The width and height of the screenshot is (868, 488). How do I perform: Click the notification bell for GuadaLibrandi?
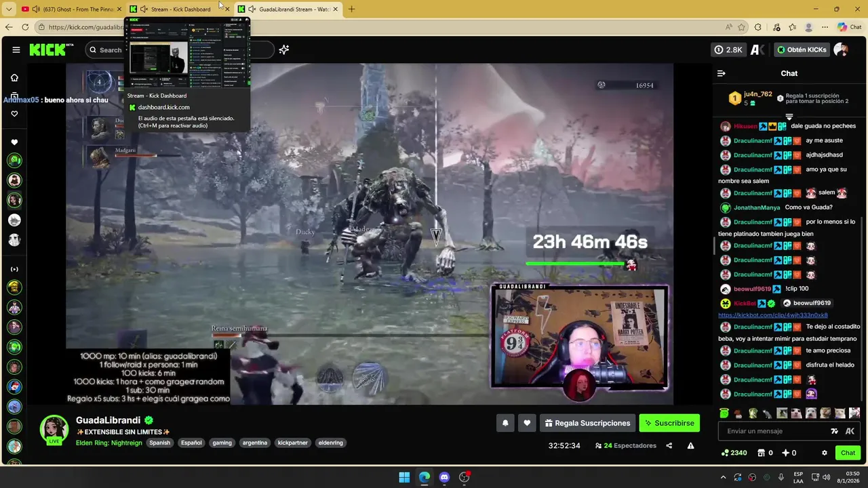pos(505,423)
